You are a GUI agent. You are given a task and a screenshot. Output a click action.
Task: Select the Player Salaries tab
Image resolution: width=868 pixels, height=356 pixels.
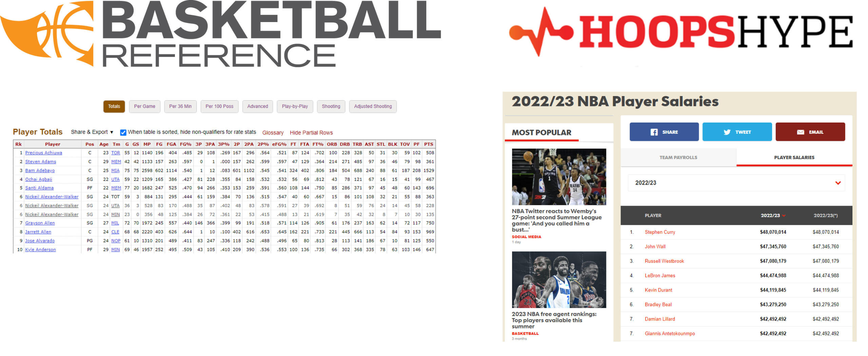coord(794,157)
